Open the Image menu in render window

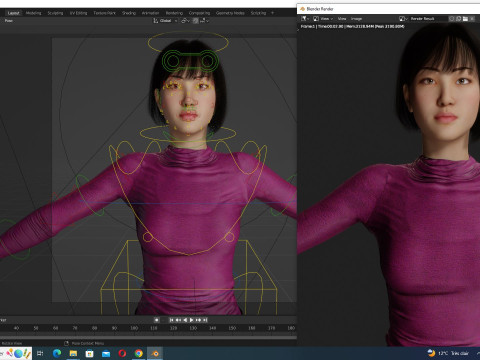(356, 19)
